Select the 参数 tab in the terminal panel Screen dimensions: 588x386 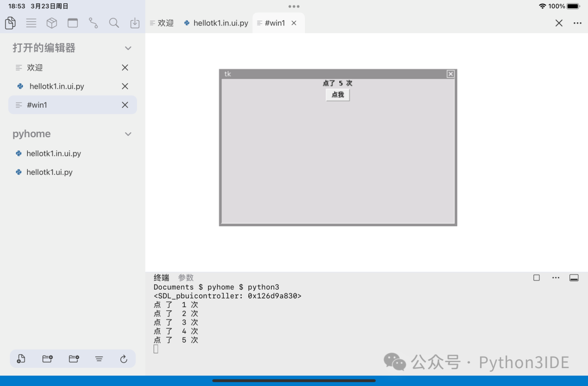point(186,278)
